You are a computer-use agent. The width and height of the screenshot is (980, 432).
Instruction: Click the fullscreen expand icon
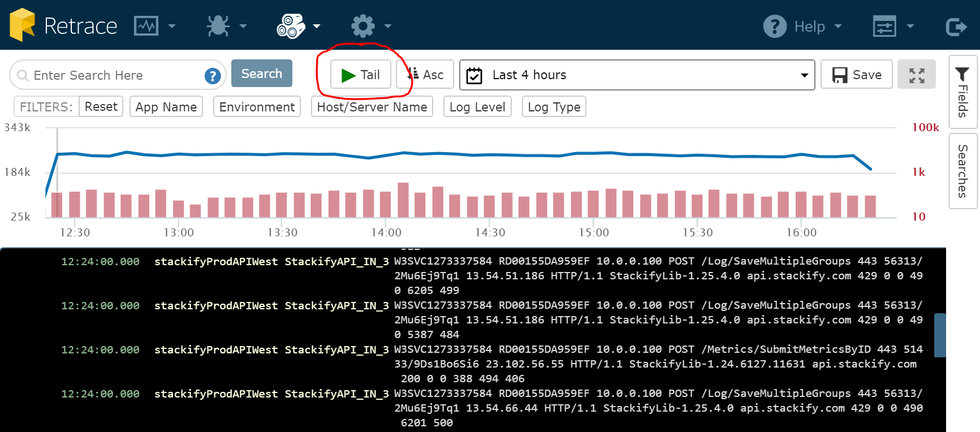tap(917, 75)
